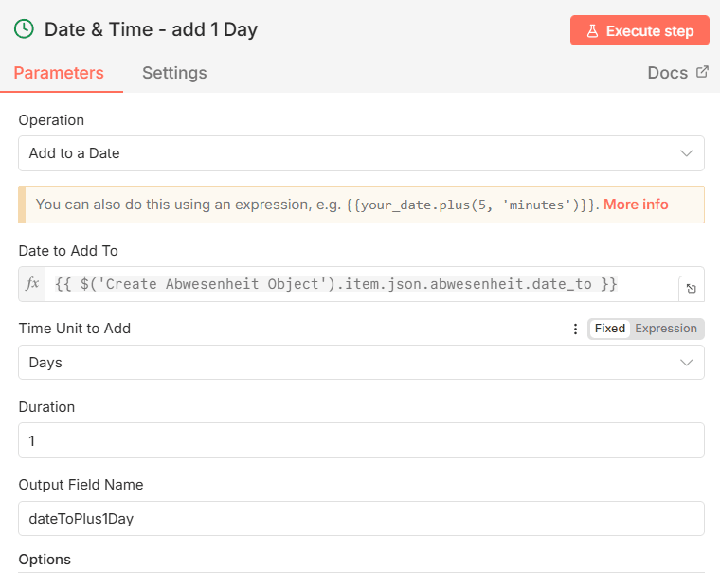Viewport: 720px width, 588px height.
Task: Click the Output Field Name input
Action: (361, 519)
